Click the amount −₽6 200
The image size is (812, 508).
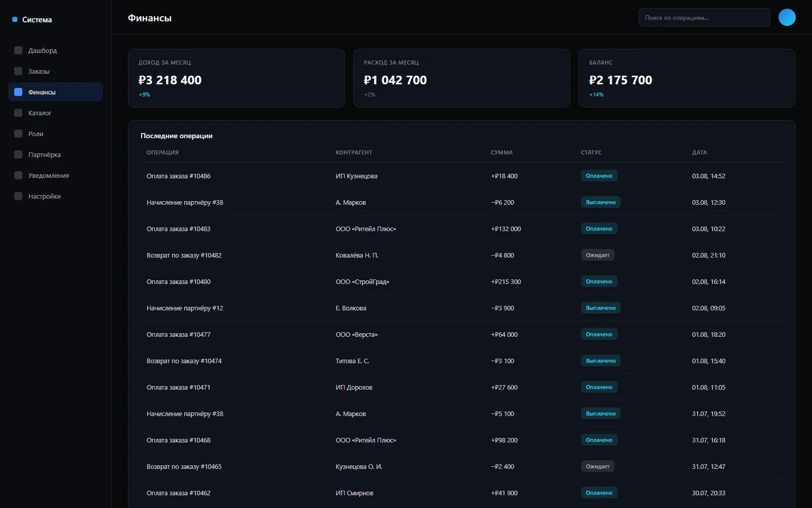[502, 202]
